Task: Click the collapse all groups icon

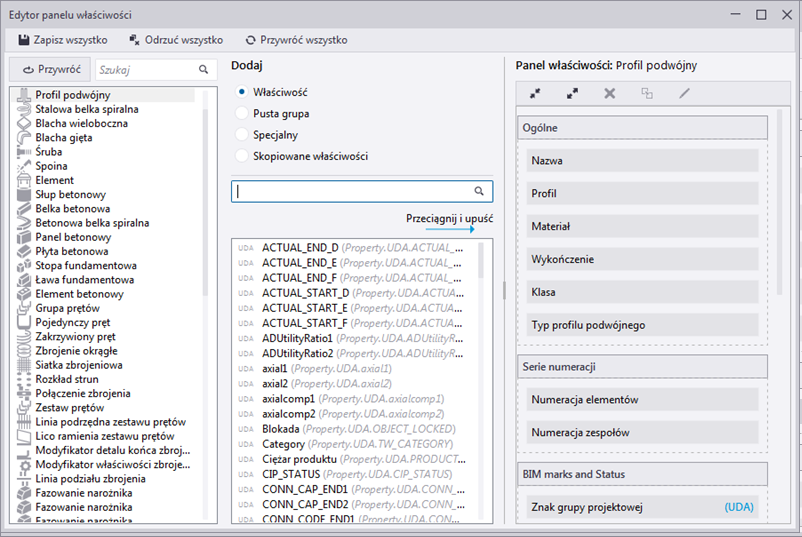Action: click(x=535, y=93)
